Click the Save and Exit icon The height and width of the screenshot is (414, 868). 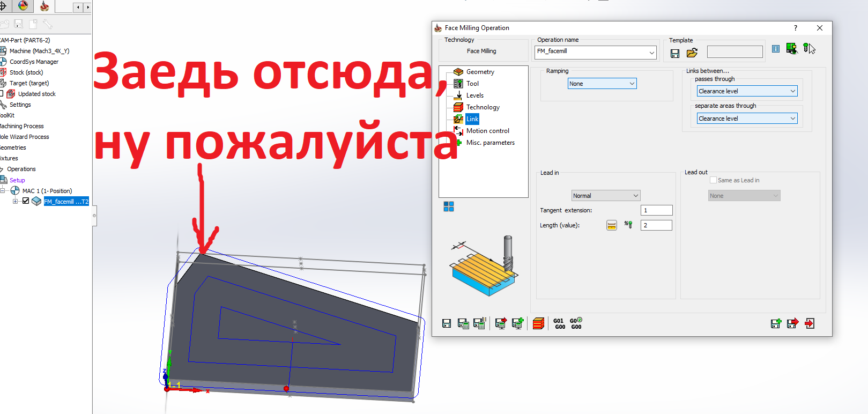[792, 323]
